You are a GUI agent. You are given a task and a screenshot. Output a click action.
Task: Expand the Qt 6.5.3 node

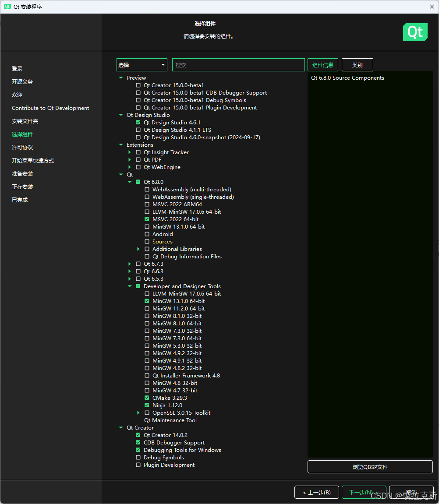pyautogui.click(x=130, y=278)
